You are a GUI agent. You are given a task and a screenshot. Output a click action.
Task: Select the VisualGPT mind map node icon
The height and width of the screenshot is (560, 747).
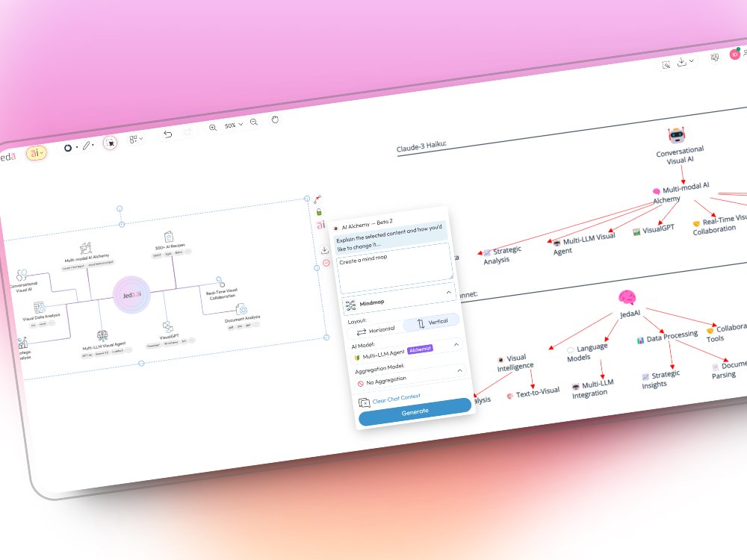click(167, 327)
